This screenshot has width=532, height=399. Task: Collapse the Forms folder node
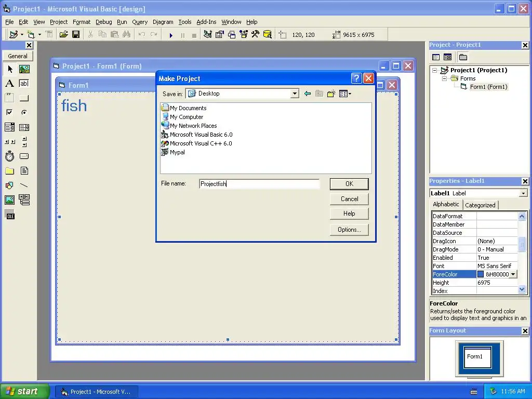click(444, 79)
